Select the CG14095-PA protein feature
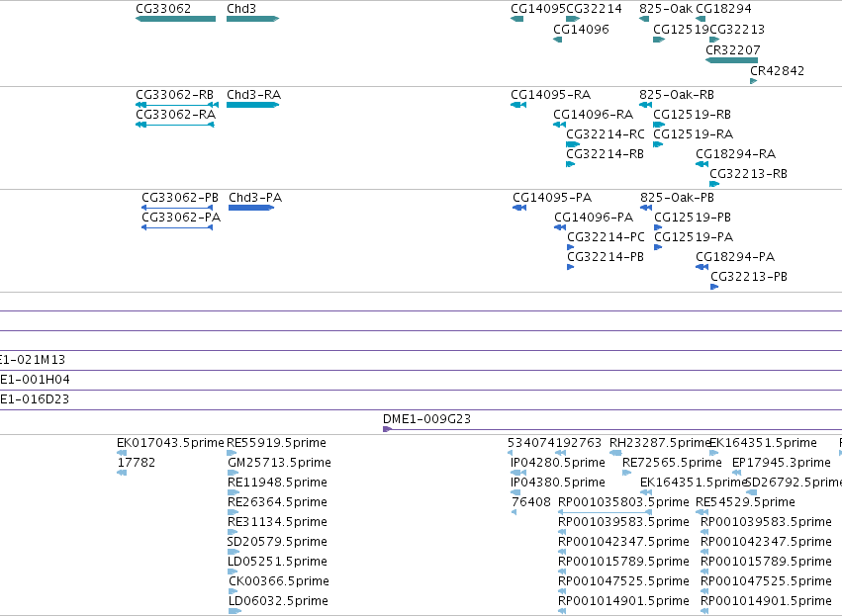Screen dimensions: 842x616 pyautogui.click(x=519, y=208)
